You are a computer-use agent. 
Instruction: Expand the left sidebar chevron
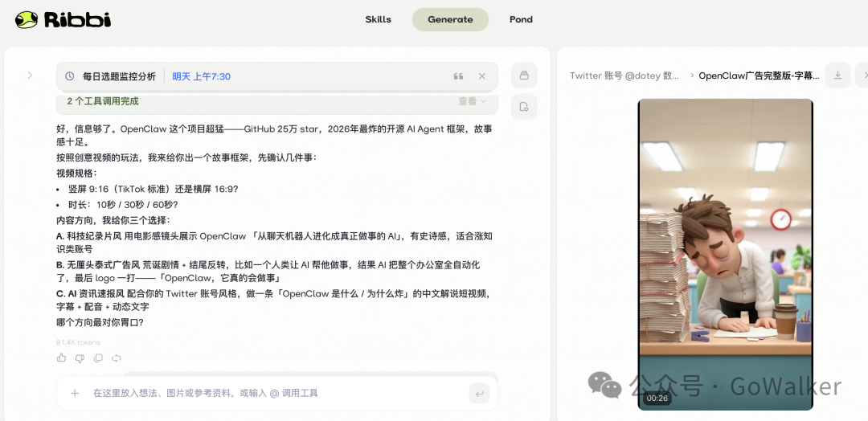[30, 76]
